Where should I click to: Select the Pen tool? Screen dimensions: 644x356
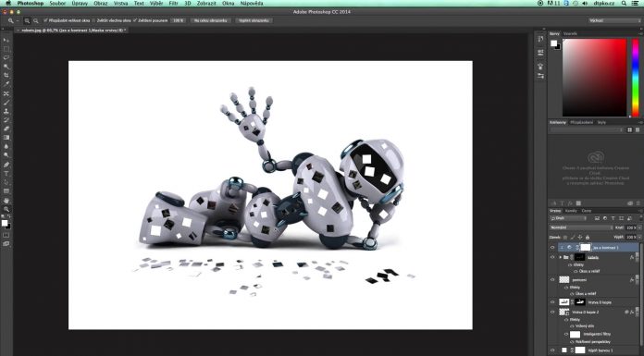(x=6, y=165)
